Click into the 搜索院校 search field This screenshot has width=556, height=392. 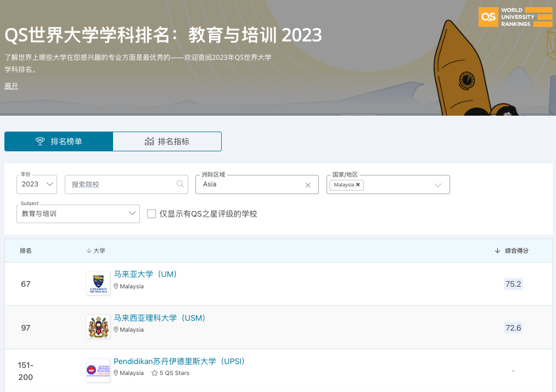click(126, 184)
